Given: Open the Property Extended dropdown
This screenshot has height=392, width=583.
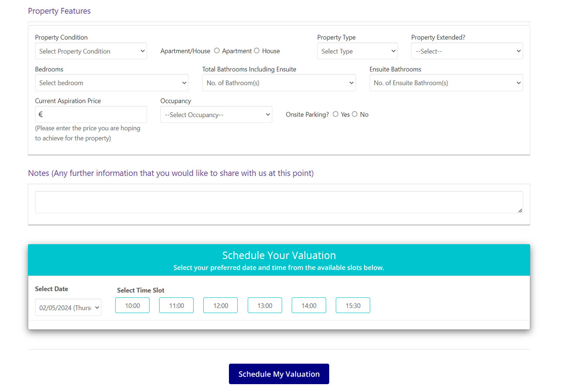Looking at the screenshot, I should pyautogui.click(x=467, y=51).
